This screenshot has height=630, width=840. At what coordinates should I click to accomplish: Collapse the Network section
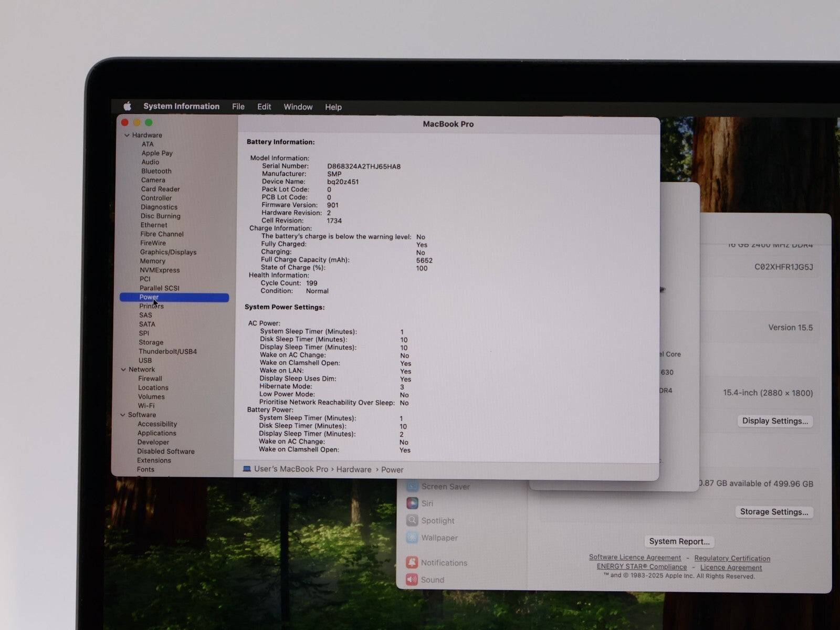click(123, 370)
